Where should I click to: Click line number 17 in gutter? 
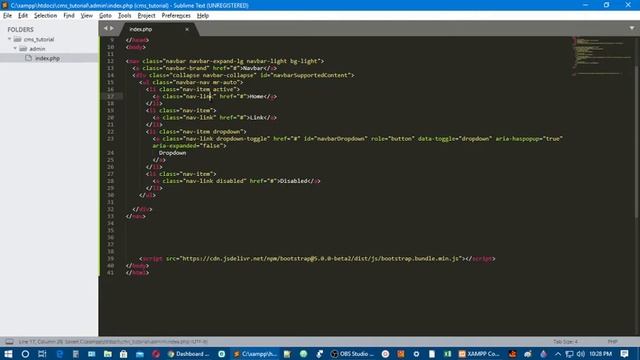click(111, 96)
